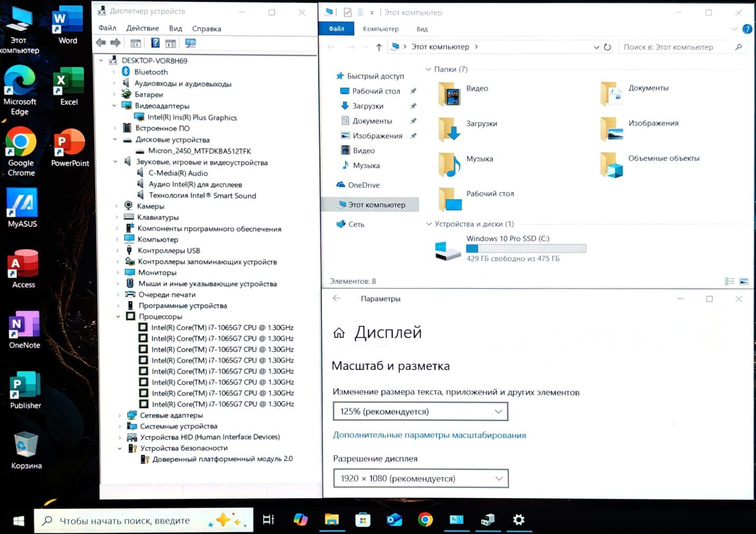Collapse the Процессоры node
Image resolution: width=756 pixels, height=534 pixels.
click(x=118, y=317)
